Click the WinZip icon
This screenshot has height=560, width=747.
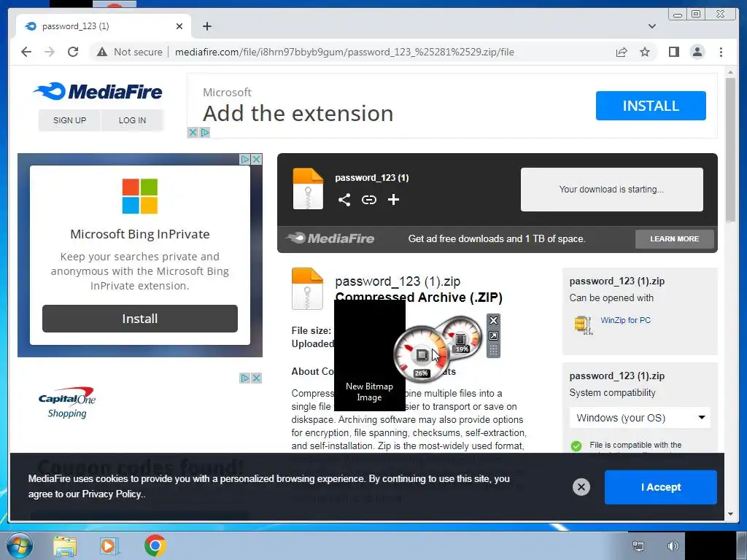[584, 324]
